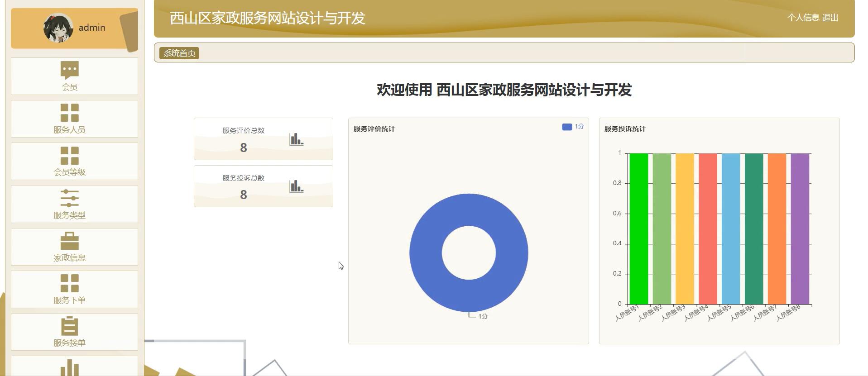Viewport: 868px width, 376px height.
Task: Open the 会员 chat bubble icon
Action: click(70, 70)
